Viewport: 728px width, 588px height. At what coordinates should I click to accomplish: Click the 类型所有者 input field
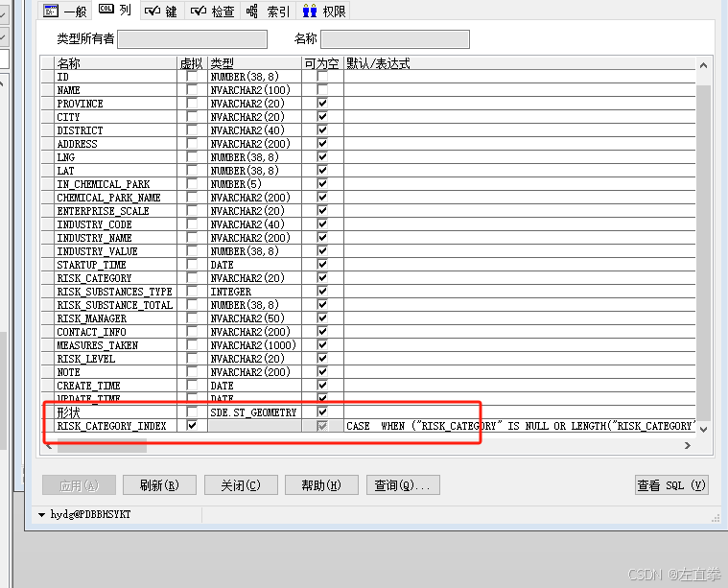[x=192, y=39]
